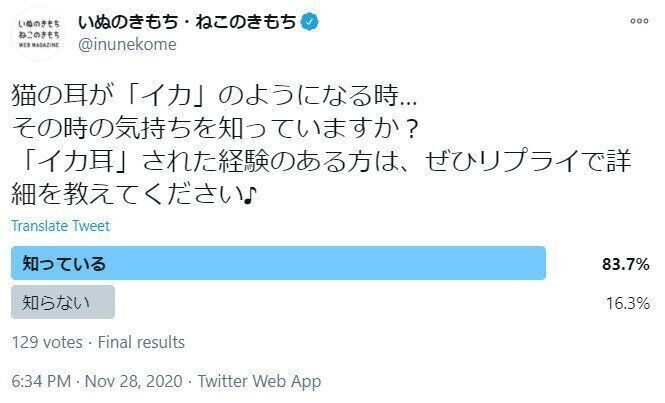Open the 6:34 PM timestamp

38,381
